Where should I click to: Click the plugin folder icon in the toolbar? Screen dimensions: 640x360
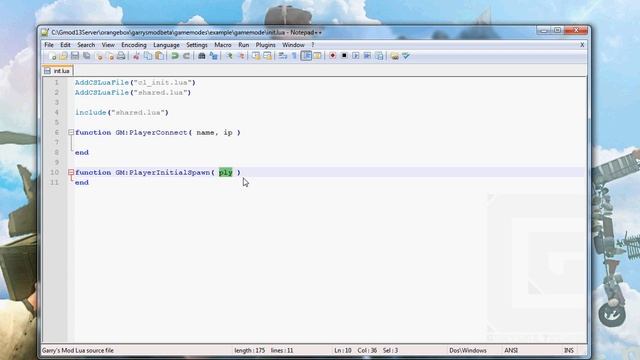[394, 56]
